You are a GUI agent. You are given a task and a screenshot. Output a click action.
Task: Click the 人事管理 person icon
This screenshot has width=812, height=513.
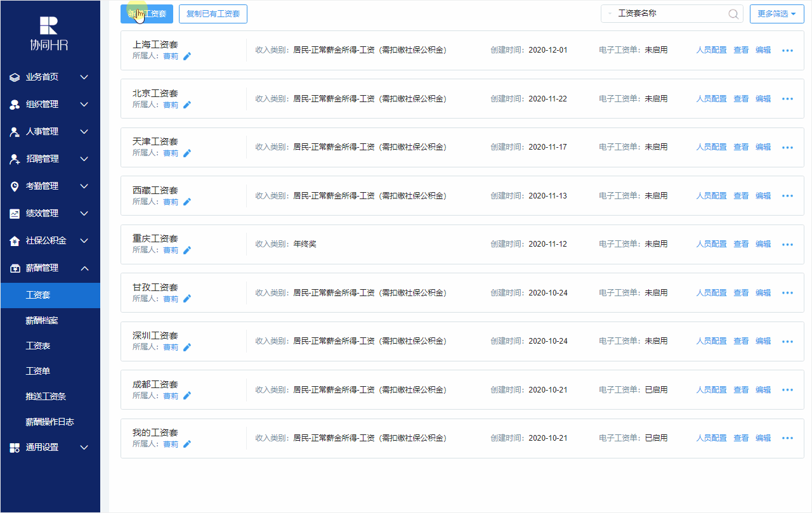15,132
